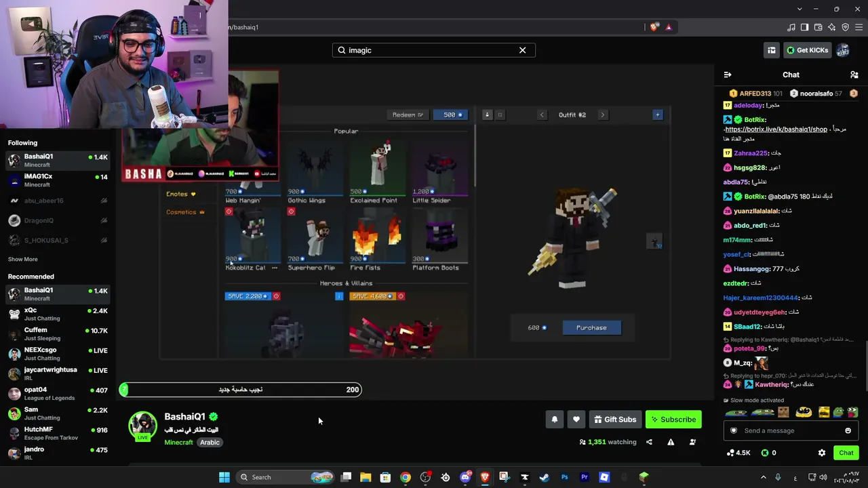Show hidden system tray icons chevron
868x488 pixels.
click(763, 477)
